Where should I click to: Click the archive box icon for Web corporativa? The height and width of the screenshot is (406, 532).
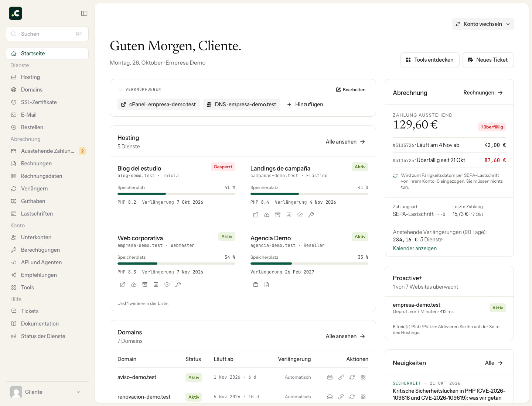(145, 285)
